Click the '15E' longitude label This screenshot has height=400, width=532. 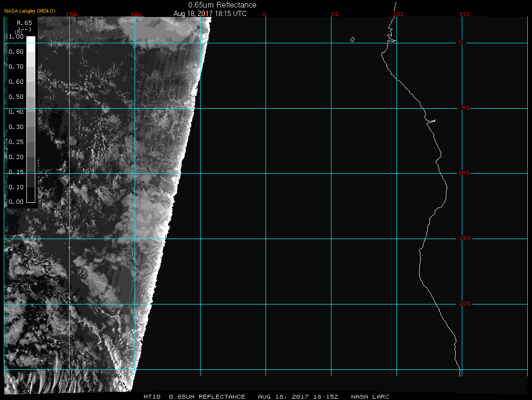(465, 14)
